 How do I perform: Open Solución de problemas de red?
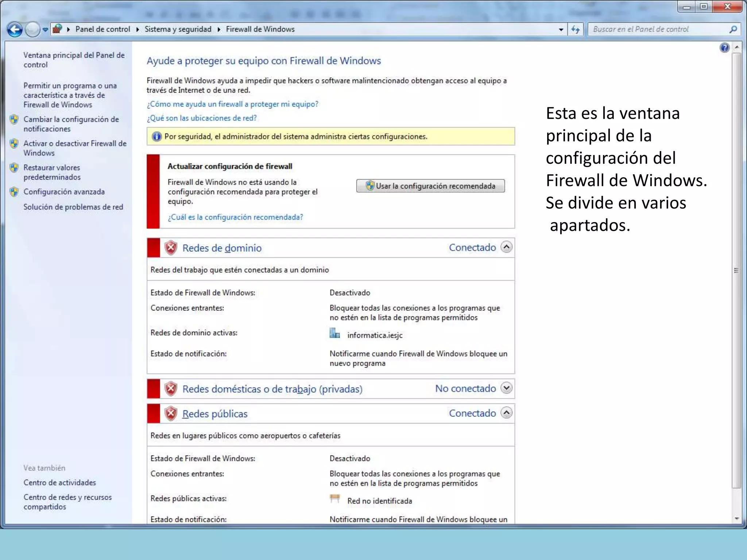(x=73, y=207)
